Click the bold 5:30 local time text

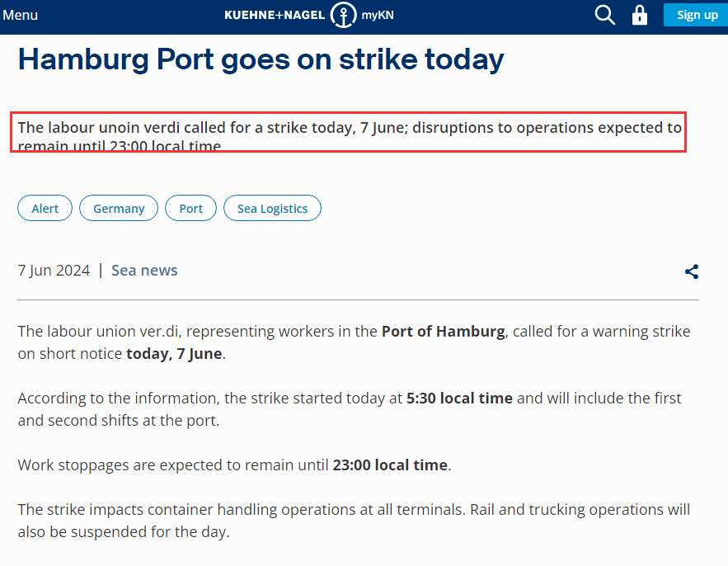[x=460, y=399]
